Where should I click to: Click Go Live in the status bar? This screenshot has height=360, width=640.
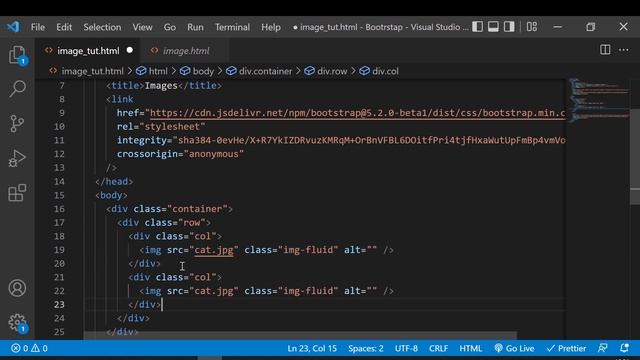click(514, 348)
